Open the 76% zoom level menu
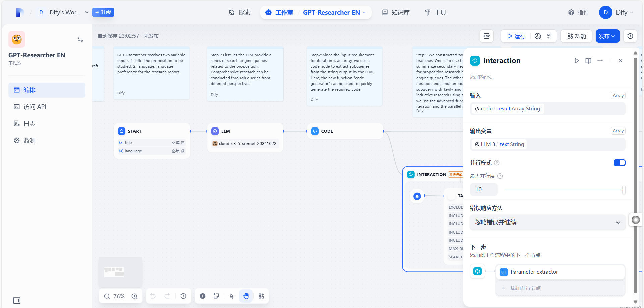 pos(119,296)
